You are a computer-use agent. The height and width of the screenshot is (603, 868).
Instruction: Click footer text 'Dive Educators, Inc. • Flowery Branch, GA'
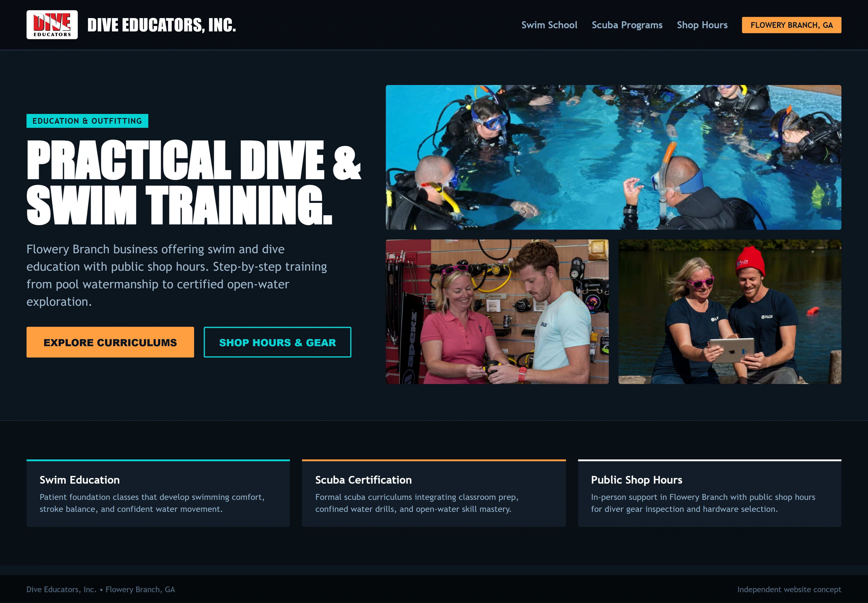coord(100,589)
